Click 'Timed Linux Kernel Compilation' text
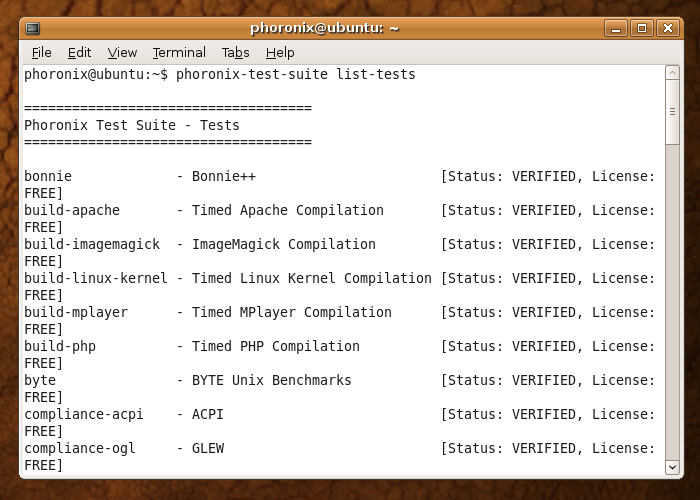This screenshot has height=500, width=700. click(x=312, y=278)
